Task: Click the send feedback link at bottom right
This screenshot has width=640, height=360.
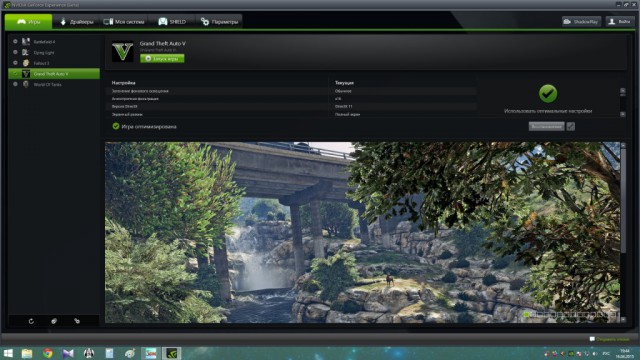Action: point(613,339)
